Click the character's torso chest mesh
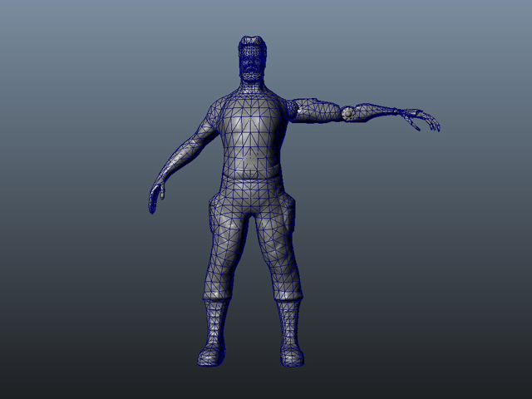 pos(251,133)
